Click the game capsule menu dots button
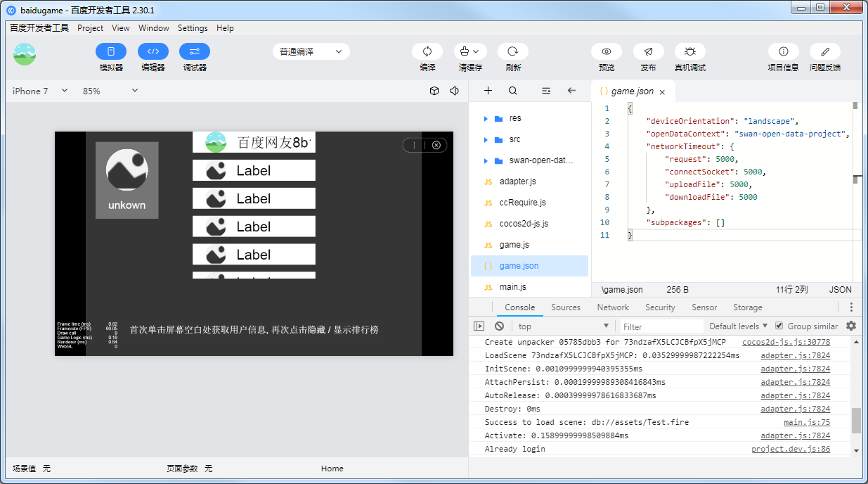Viewport: 868px width, 484px height. pos(415,145)
